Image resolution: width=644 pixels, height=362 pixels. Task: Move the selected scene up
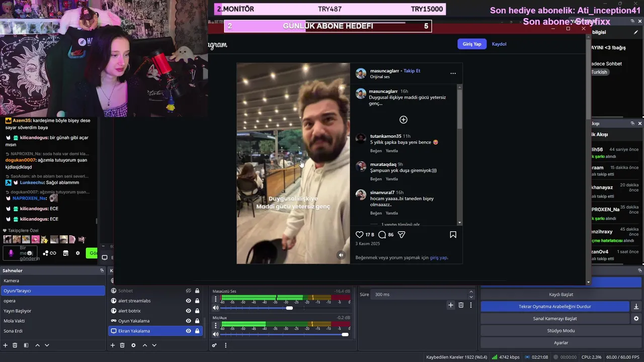click(x=37, y=345)
